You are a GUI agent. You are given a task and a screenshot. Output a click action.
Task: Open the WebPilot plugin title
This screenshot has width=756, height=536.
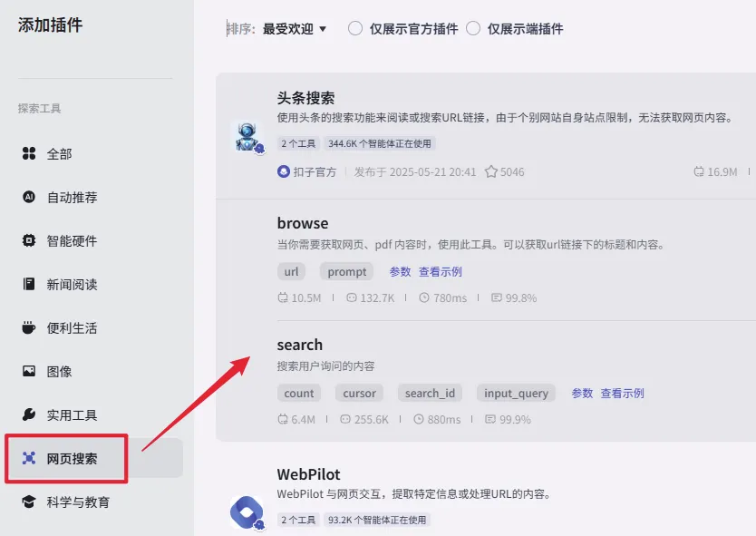[308, 474]
